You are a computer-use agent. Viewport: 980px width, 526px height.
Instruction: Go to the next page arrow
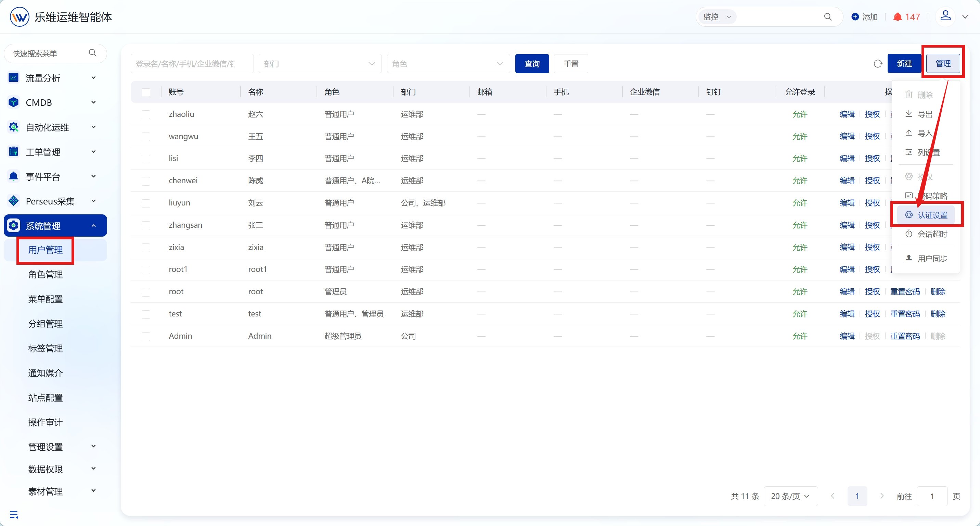tap(881, 496)
